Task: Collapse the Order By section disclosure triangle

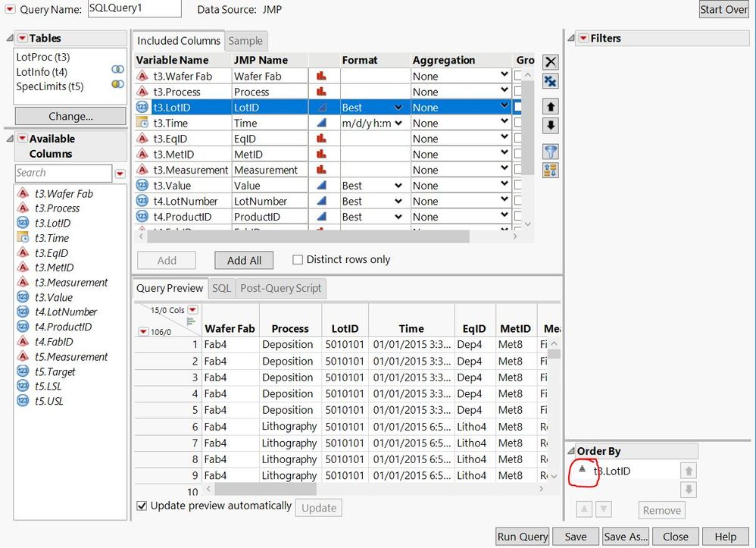Action: click(x=571, y=450)
